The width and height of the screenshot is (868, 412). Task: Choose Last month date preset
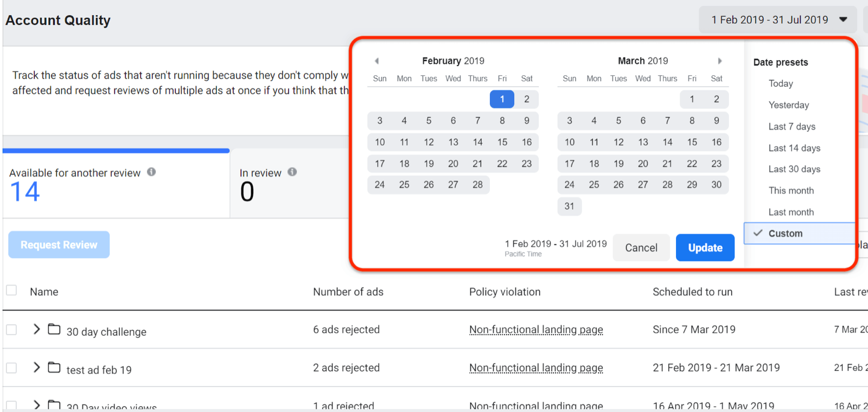790,212
